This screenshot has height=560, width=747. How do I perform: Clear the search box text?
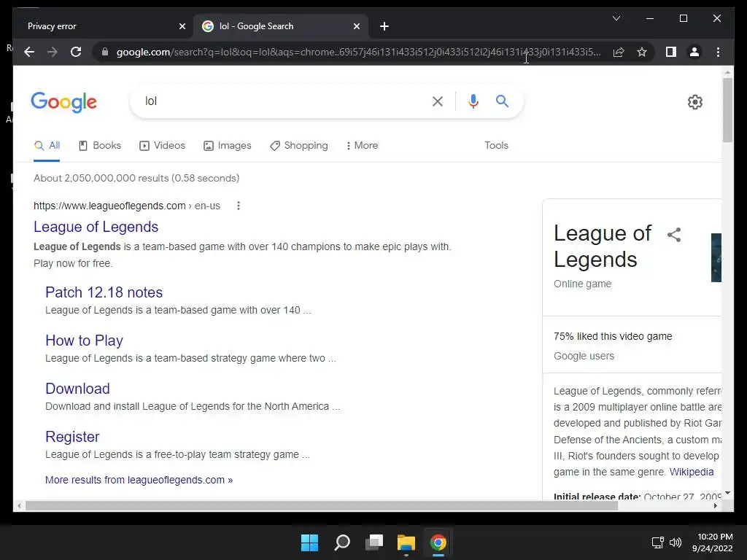[x=438, y=101]
